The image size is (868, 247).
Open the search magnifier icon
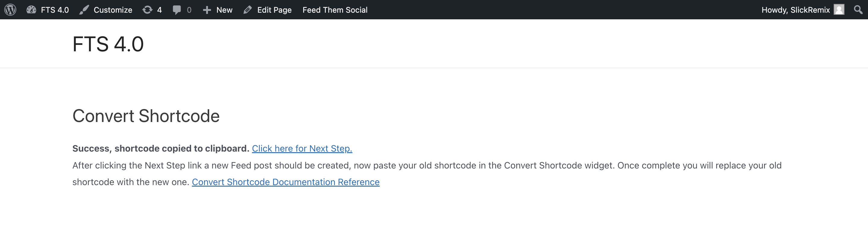point(858,9)
